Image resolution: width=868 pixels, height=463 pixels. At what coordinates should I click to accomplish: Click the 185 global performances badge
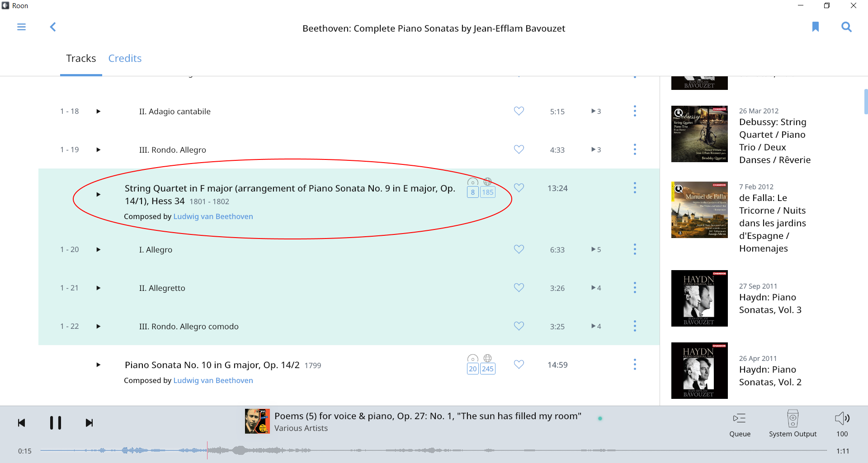click(x=487, y=192)
